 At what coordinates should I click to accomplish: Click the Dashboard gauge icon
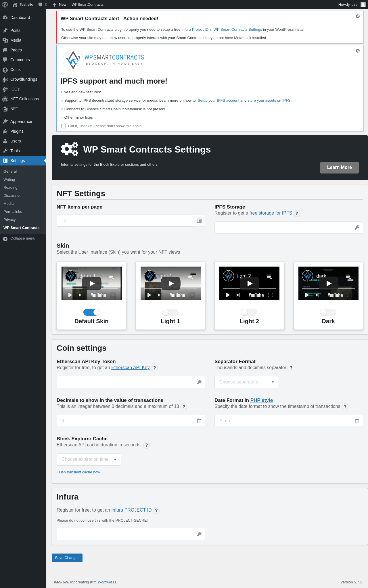tap(5, 18)
